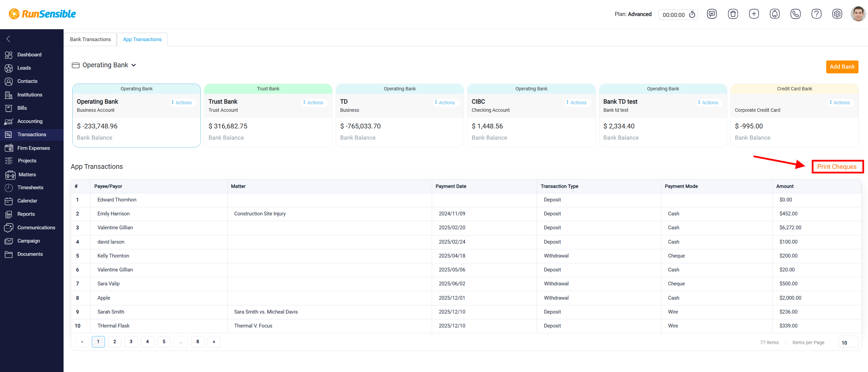Select the Trust Bank account card
The height and width of the screenshot is (372, 868).
(268, 116)
